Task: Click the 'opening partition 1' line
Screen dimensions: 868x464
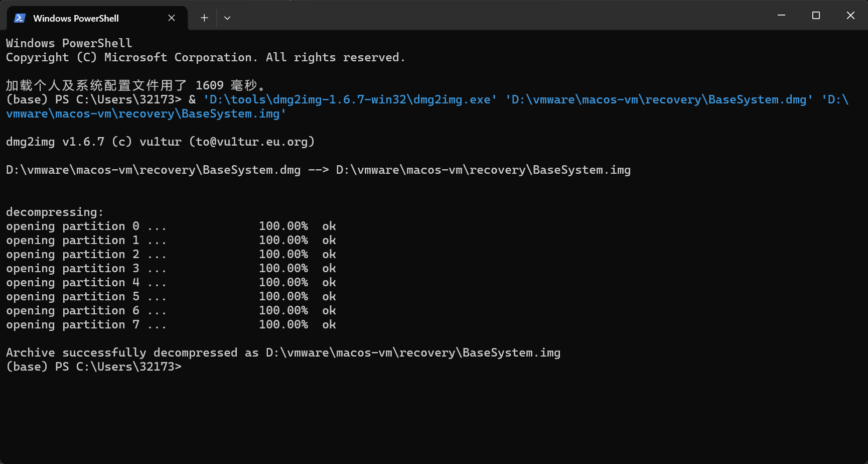Action: click(x=171, y=240)
